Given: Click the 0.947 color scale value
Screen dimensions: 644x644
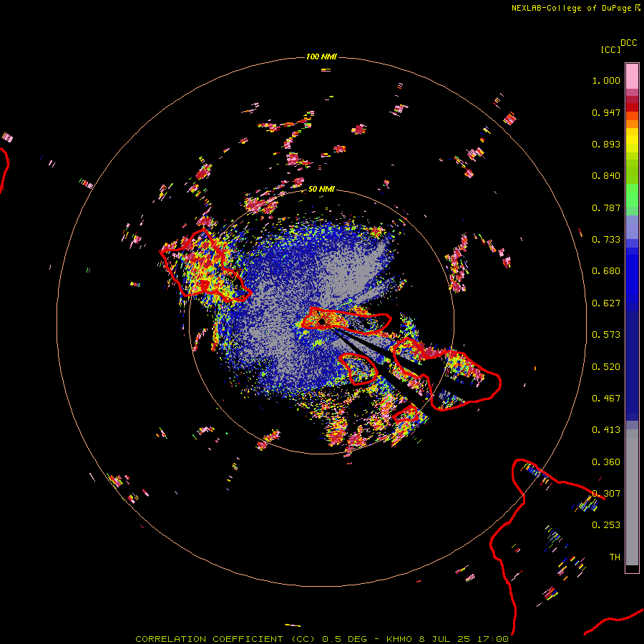Looking at the screenshot, I should pyautogui.click(x=606, y=112).
